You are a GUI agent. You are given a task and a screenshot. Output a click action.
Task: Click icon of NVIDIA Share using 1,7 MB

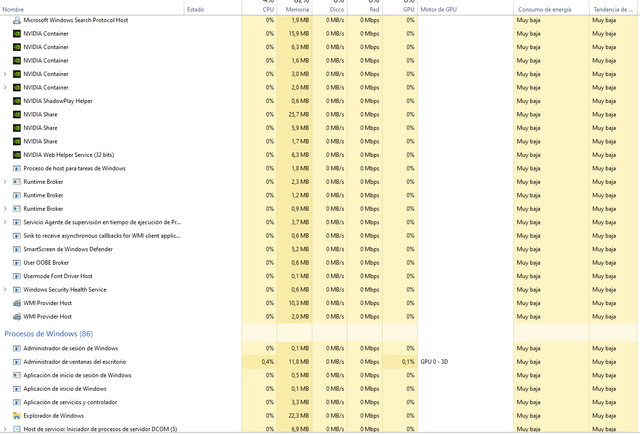[17, 141]
